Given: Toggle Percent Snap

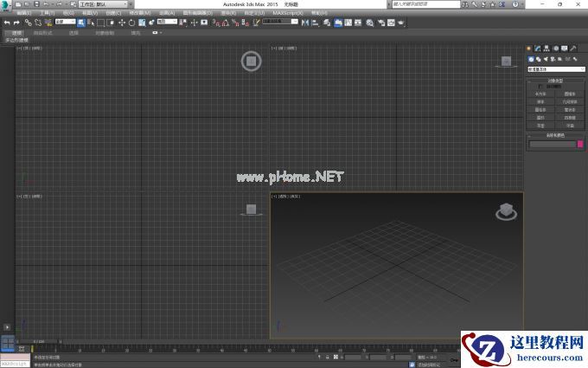Looking at the screenshot, I should 235,23.
